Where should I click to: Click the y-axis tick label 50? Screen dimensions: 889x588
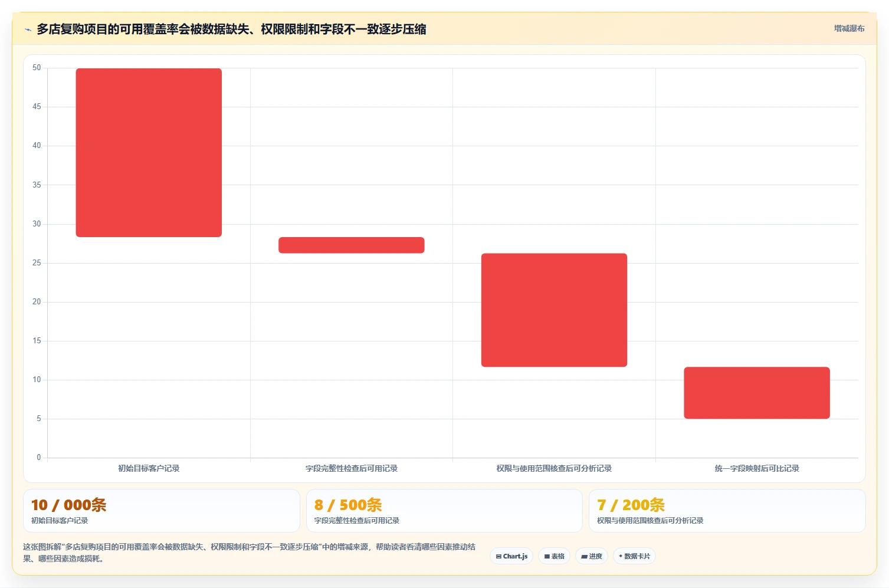click(37, 68)
